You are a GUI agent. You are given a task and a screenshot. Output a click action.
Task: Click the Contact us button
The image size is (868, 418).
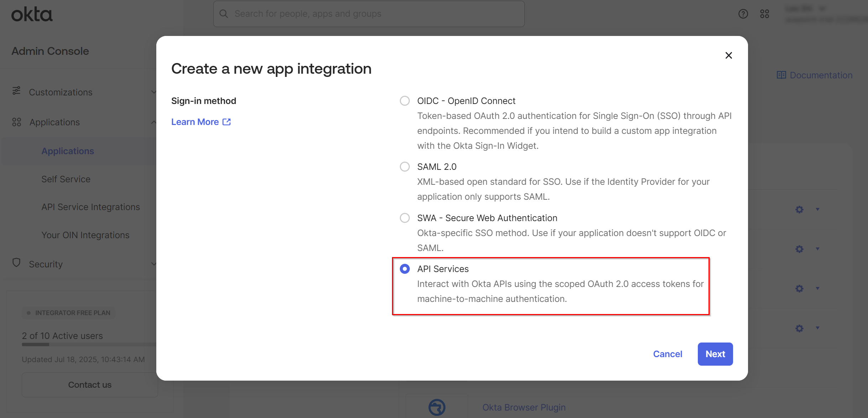coord(90,385)
